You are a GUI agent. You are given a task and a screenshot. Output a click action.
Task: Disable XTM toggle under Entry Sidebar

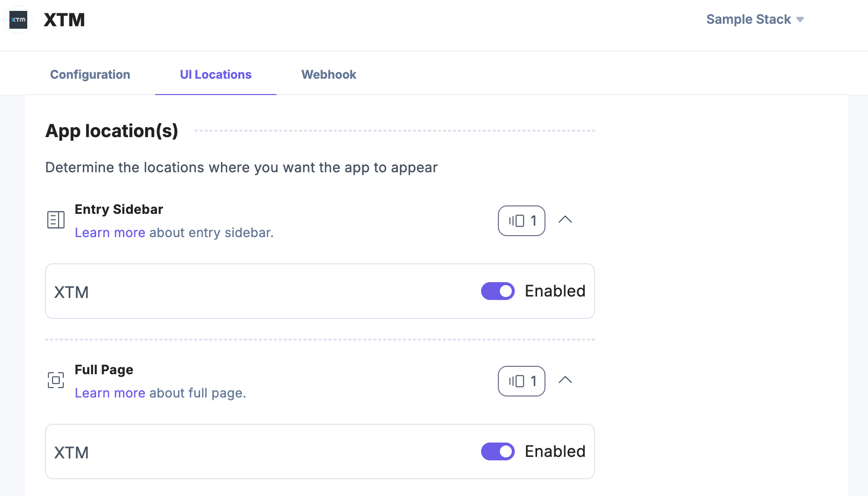tap(498, 291)
